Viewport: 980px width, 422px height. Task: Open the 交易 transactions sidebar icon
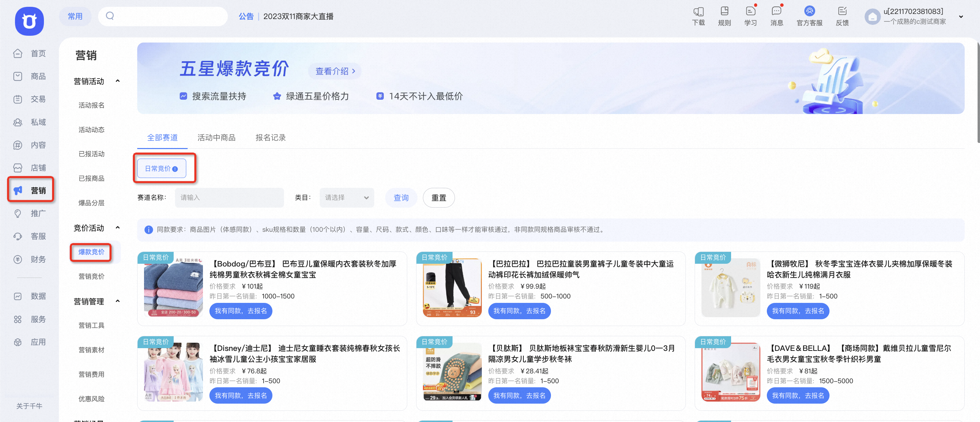click(18, 99)
